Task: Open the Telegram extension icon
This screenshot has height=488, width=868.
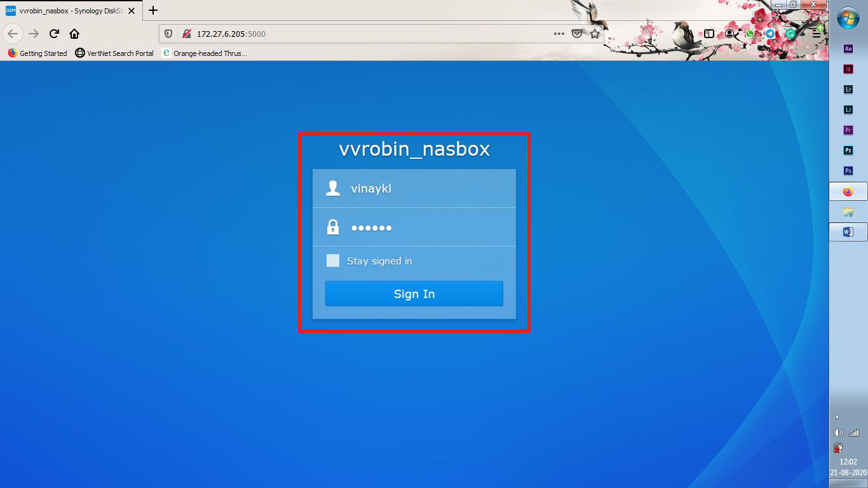Action: point(770,34)
